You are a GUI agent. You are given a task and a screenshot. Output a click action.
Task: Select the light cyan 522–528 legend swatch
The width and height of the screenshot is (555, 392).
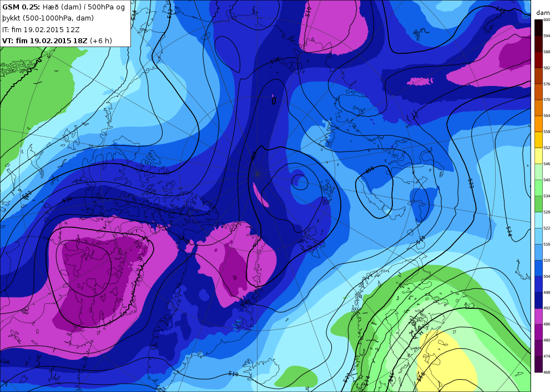point(538,220)
